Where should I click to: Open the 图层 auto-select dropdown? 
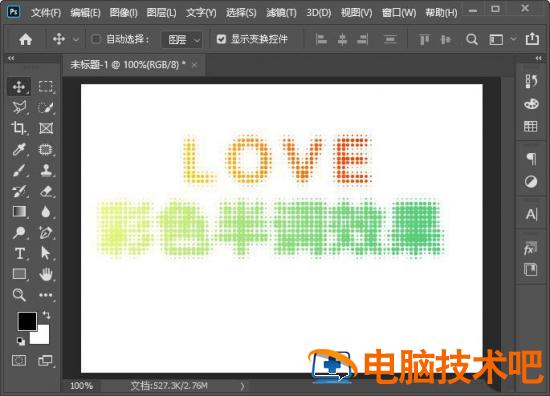[182, 39]
